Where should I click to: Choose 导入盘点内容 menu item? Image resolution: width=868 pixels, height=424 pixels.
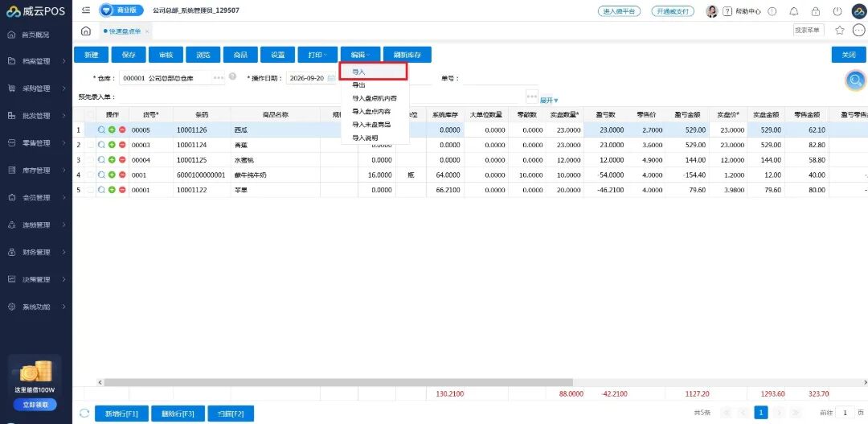[375, 111]
